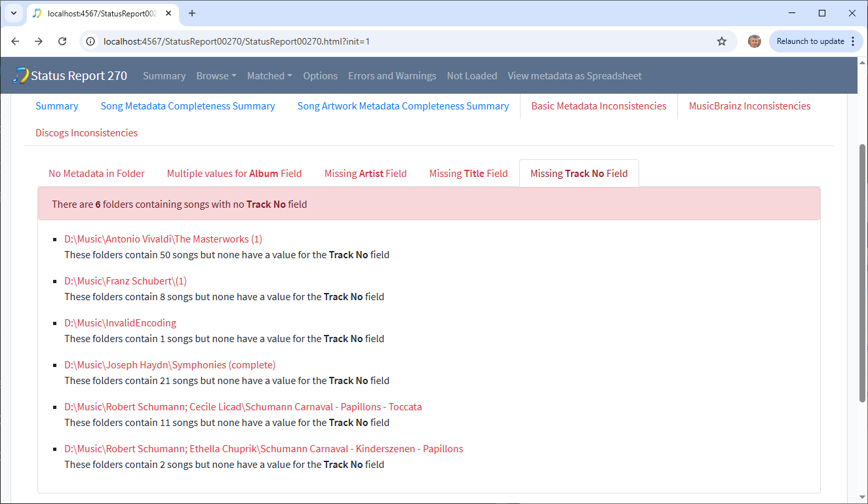Open the tab search chevron button

[x=13, y=13]
